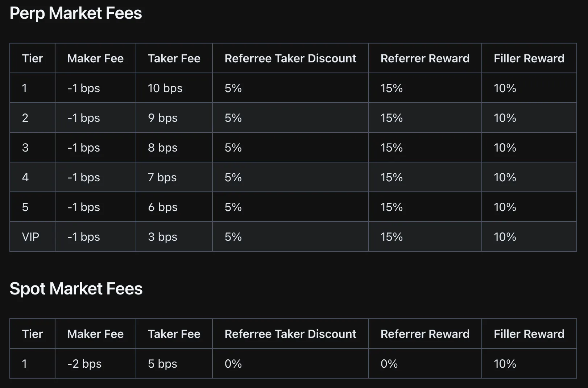The width and height of the screenshot is (588, 388).
Task: Click Referrer Reward header in perp table
Action: click(x=425, y=58)
